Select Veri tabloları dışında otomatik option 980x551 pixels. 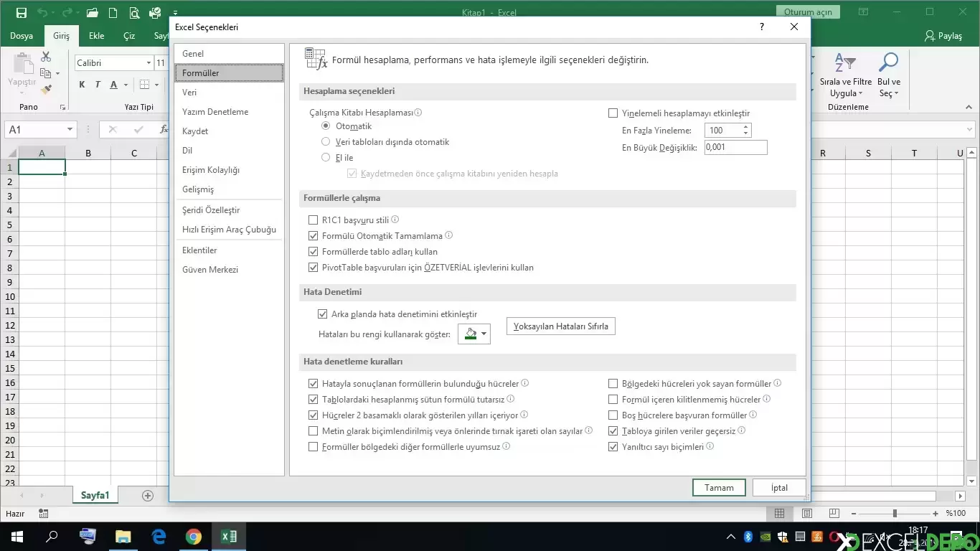(326, 142)
